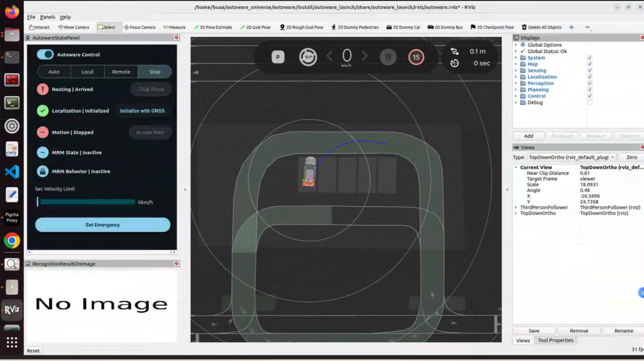644x361 pixels.
Task: Toggle the Map display checkbox
Action: tap(590, 64)
